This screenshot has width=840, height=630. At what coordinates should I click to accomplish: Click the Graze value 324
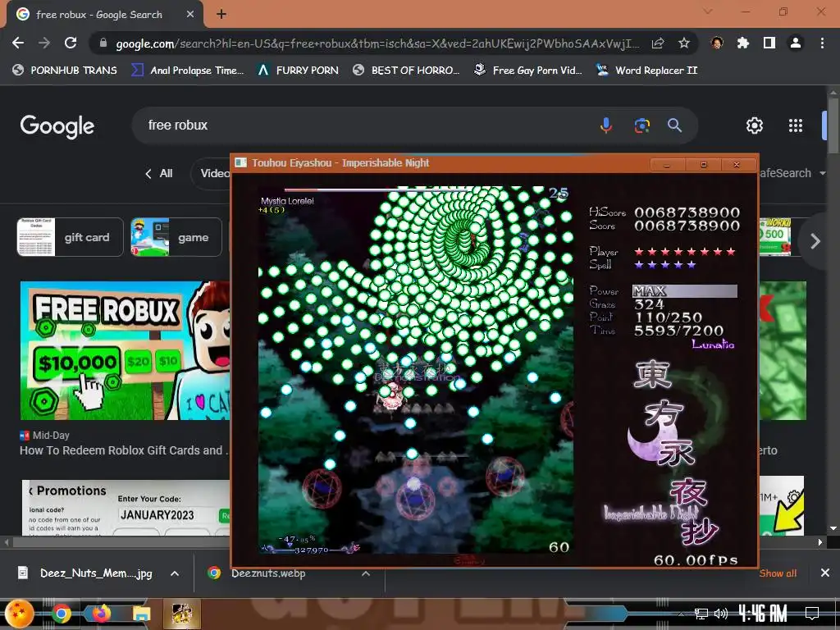coord(650,304)
